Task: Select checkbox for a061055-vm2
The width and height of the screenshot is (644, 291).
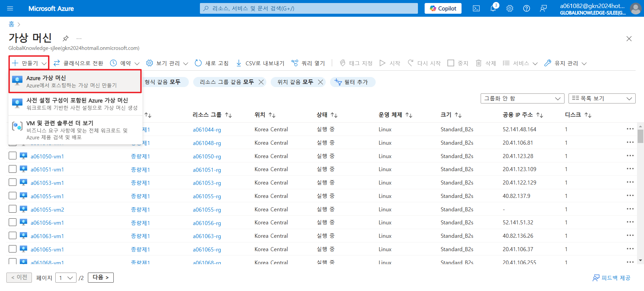Action: coord(12,209)
